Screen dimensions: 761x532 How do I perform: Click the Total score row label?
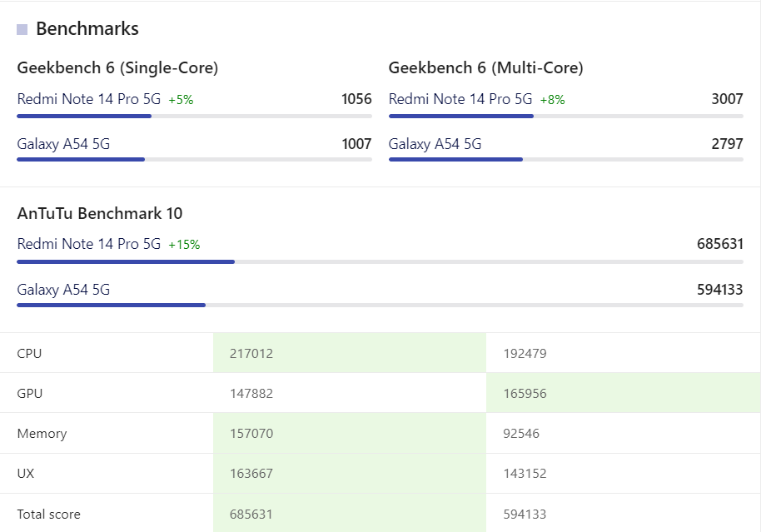pyautogui.click(x=48, y=514)
